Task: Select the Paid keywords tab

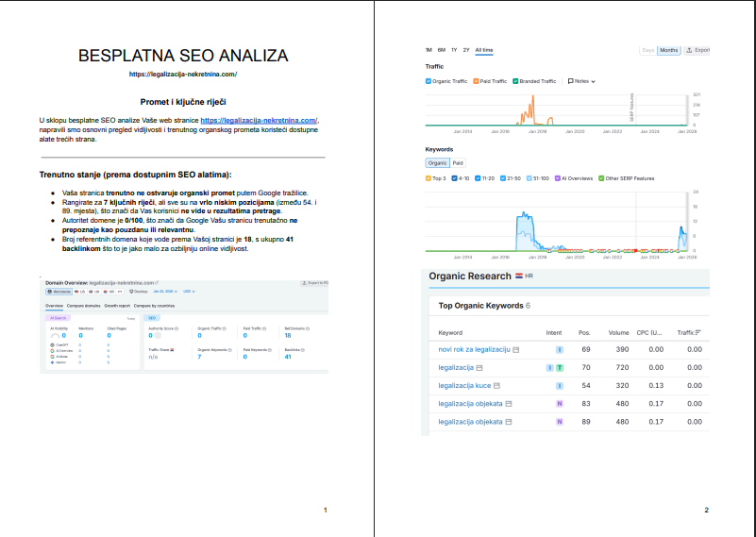Action: pos(458,162)
